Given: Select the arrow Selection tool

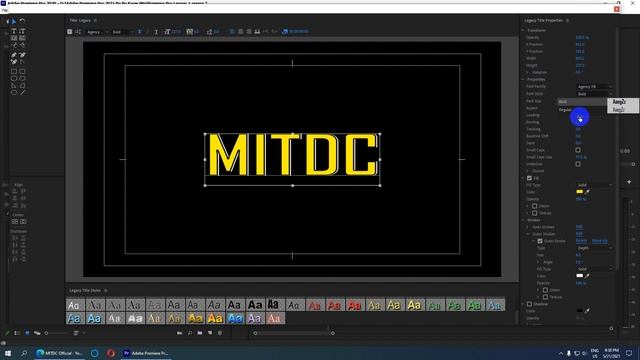Looking at the screenshot, I should click(x=14, y=21).
